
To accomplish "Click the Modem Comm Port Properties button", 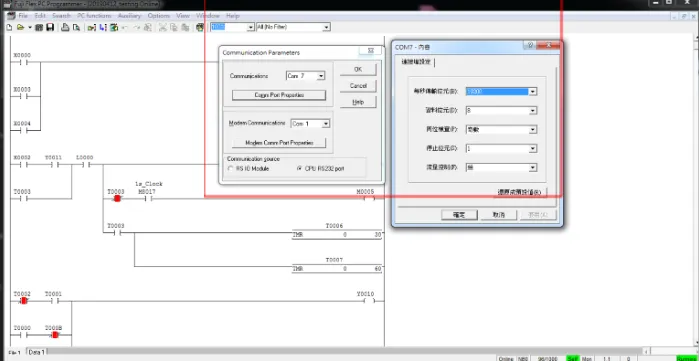I will (x=279, y=143).
